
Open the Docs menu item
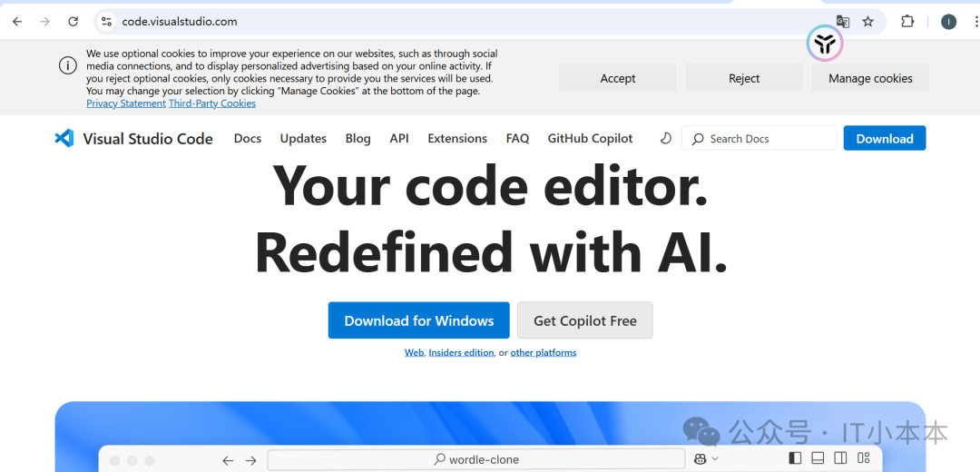coord(248,138)
